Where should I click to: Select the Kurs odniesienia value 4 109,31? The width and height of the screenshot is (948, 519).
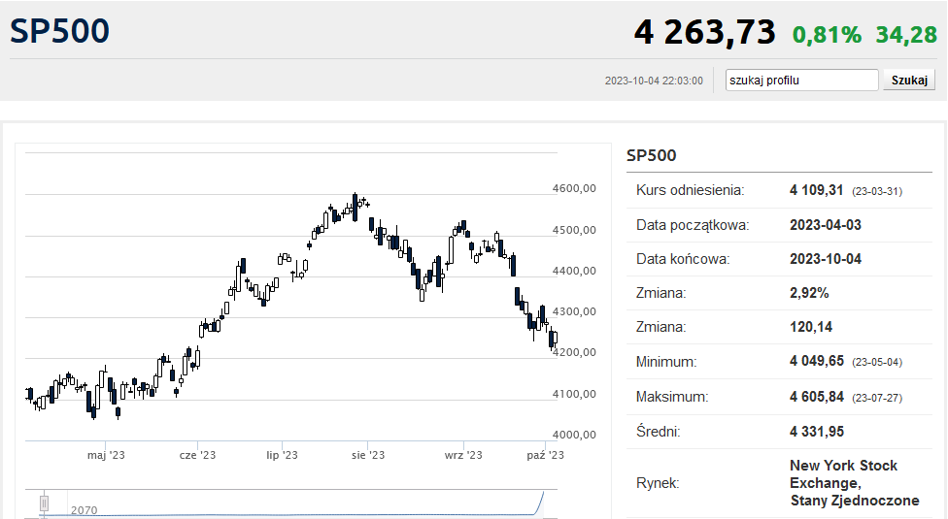[817, 190]
